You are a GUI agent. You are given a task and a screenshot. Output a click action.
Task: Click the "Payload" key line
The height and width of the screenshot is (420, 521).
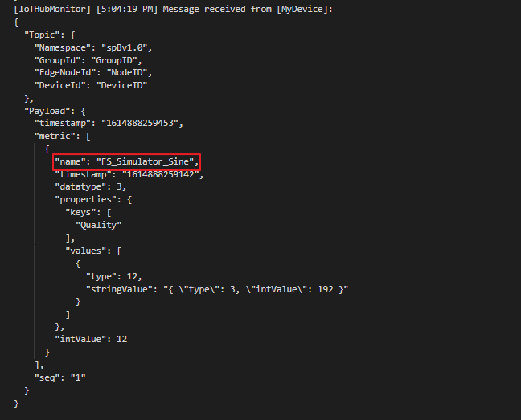(55, 111)
